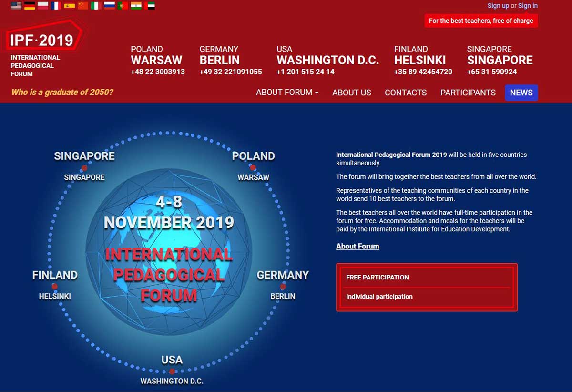572x392 pixels.
Task: Select FREE PARTICIPATION option
Action: click(378, 277)
